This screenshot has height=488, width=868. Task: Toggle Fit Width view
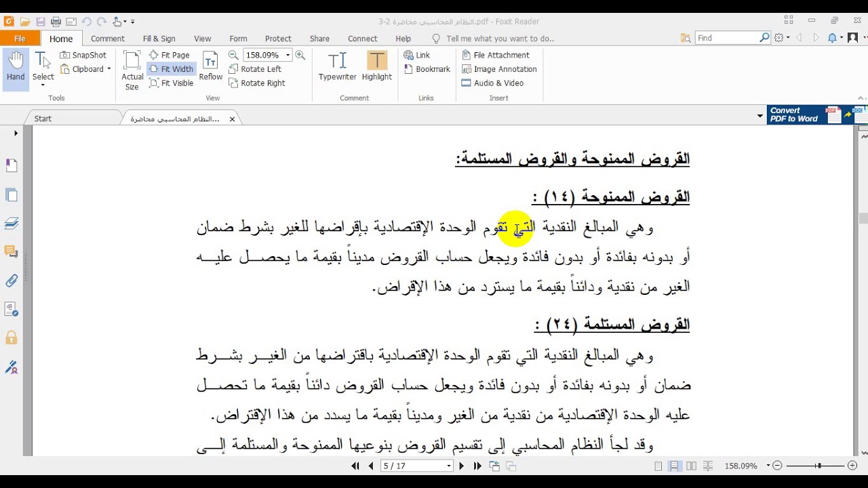(x=172, y=69)
